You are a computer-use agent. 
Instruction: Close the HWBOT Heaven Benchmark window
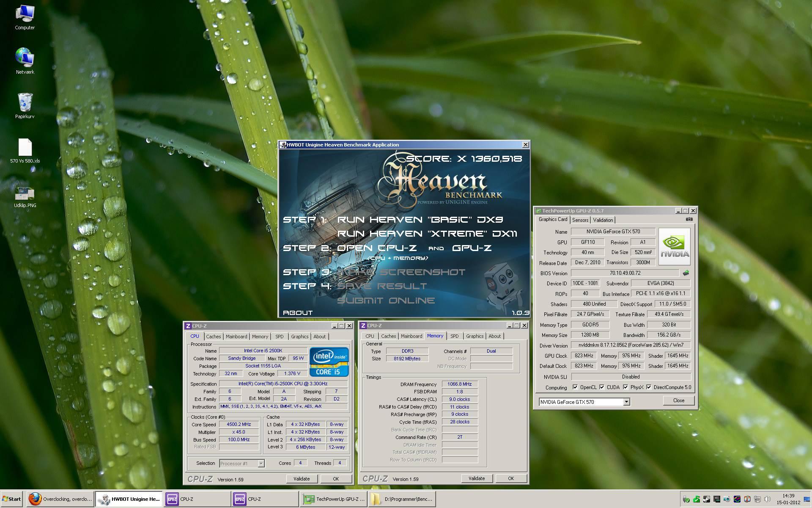tap(525, 145)
